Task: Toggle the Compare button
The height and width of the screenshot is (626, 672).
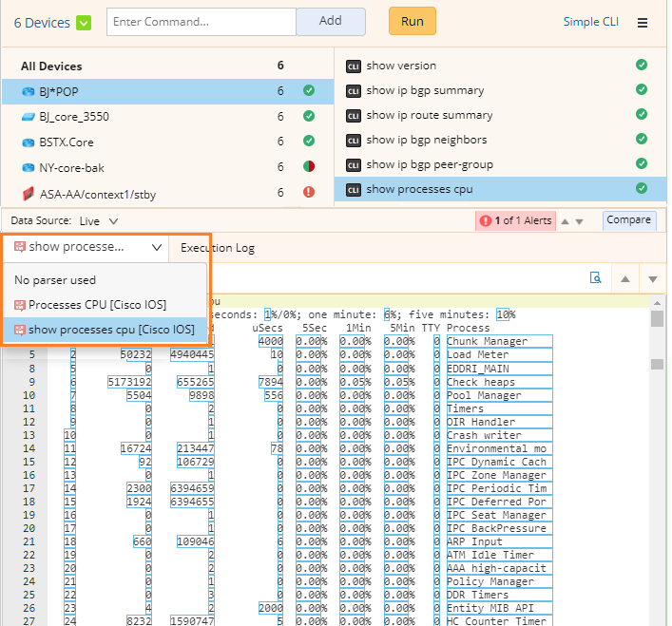Action: click(628, 220)
